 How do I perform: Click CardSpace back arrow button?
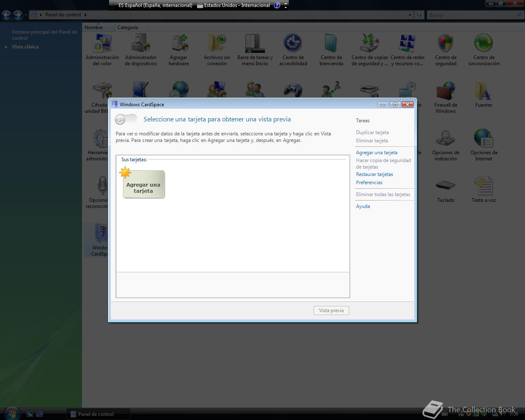(120, 119)
